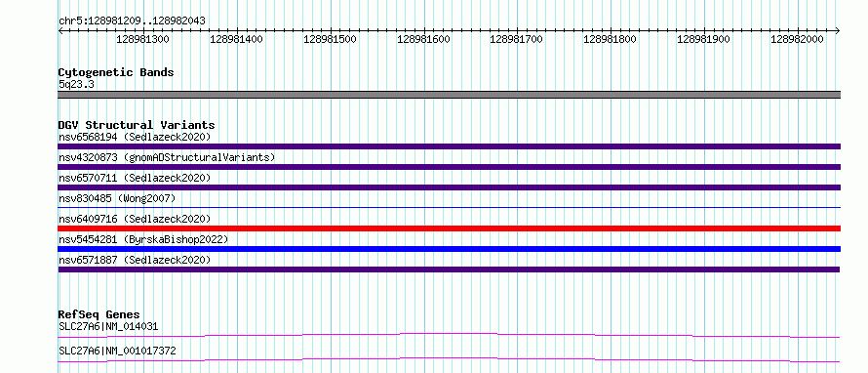Image resolution: width=868 pixels, height=373 pixels.
Task: Click the chr5:128981209..128982043 coordinates label
Action: click(132, 21)
